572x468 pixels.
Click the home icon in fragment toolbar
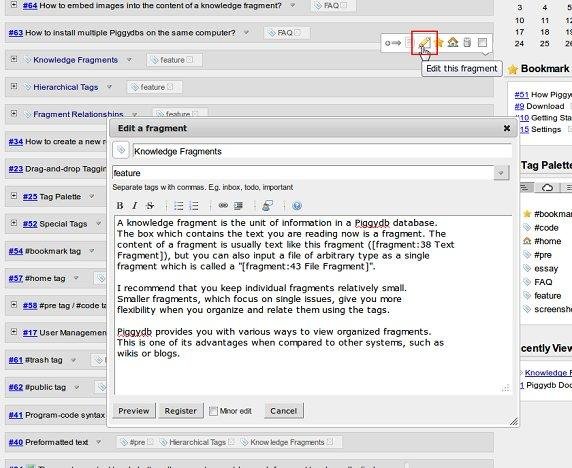click(453, 42)
